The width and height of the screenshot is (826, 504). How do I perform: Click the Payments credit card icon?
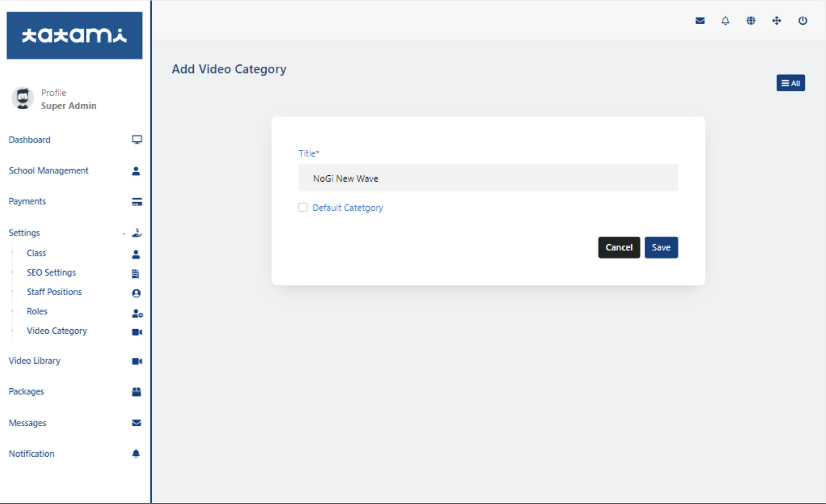(137, 202)
